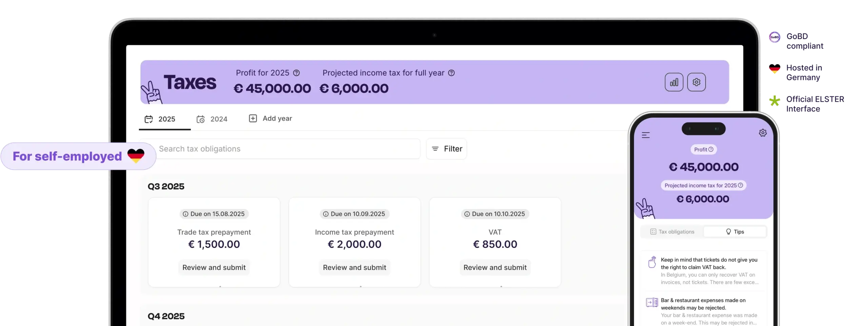Switch phone view to Tax obligations
Viewport: 868px width, 326px height.
[x=672, y=232]
